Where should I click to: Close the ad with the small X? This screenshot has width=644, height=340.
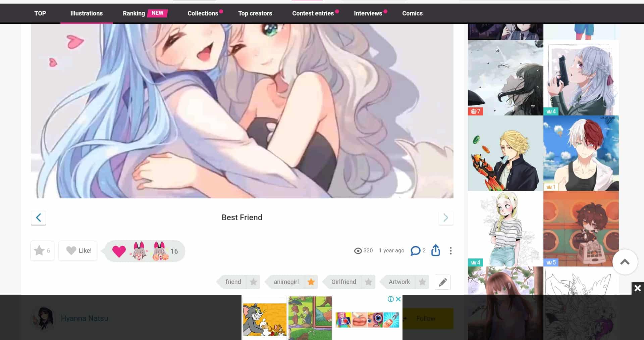tap(398, 299)
